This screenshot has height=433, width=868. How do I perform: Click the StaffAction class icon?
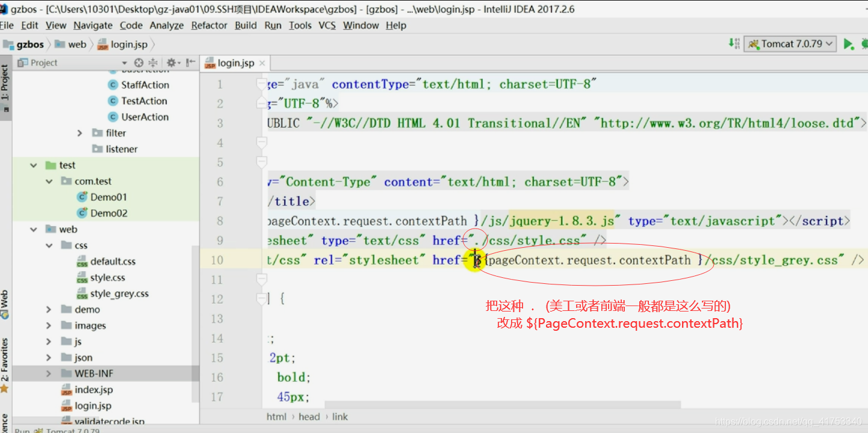113,85
